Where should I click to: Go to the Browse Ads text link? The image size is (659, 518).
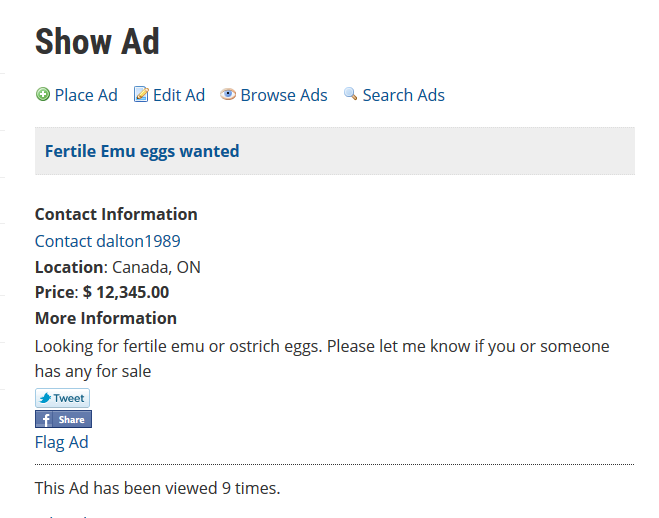pos(284,95)
